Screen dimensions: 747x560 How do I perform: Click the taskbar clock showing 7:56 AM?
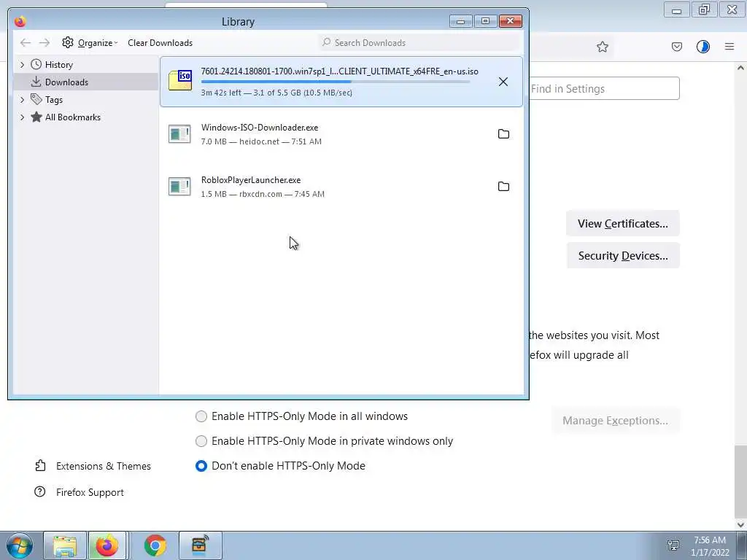click(710, 545)
